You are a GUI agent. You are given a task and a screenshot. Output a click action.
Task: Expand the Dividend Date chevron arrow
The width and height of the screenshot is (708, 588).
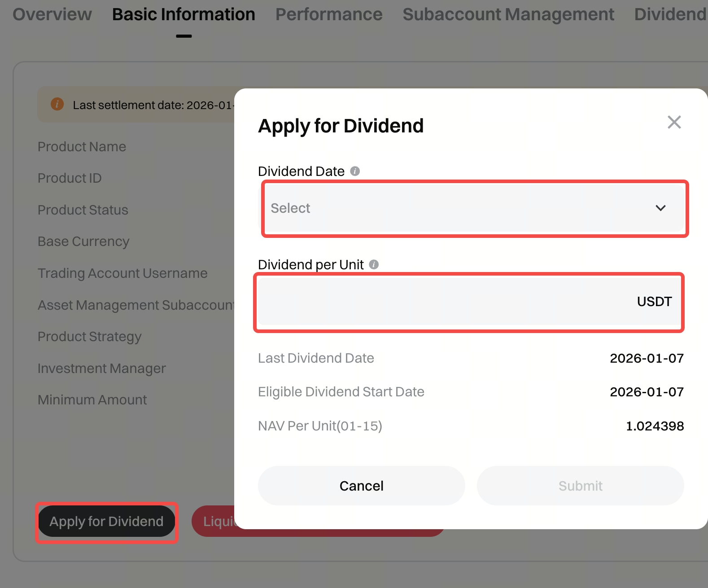click(x=660, y=208)
